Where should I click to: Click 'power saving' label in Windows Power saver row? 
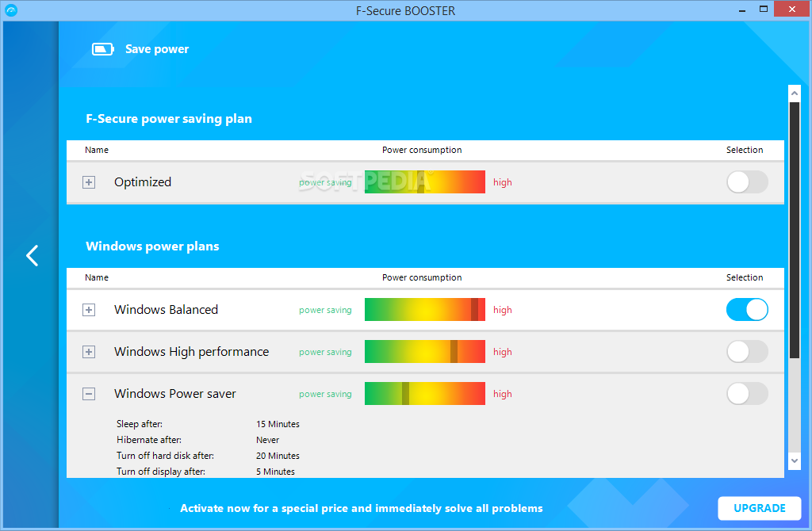pos(325,394)
